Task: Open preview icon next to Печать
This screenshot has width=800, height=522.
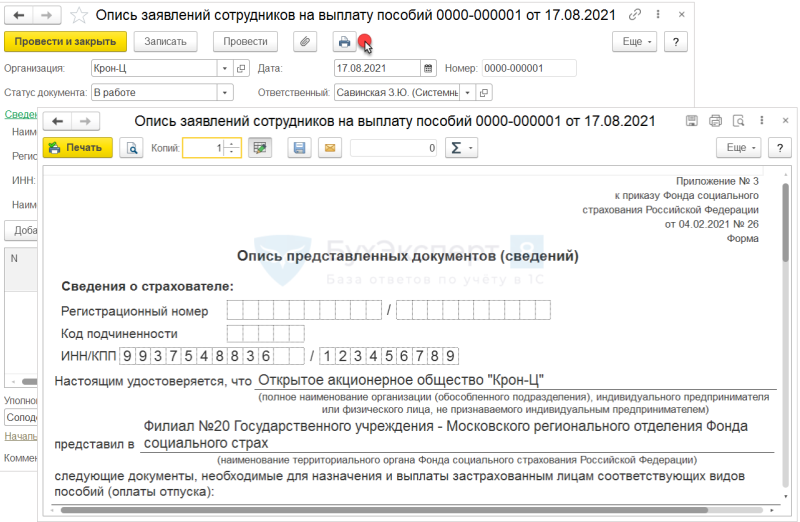Action: click(132, 148)
